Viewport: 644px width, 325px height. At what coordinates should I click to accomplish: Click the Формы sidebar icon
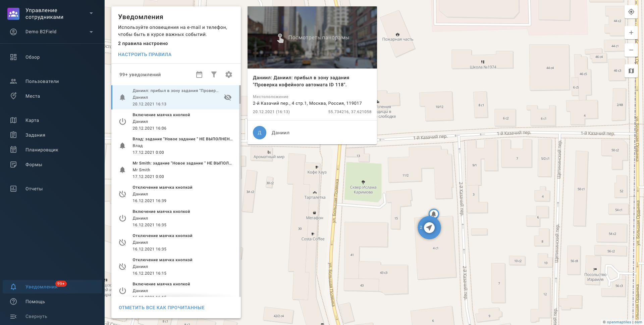13,165
